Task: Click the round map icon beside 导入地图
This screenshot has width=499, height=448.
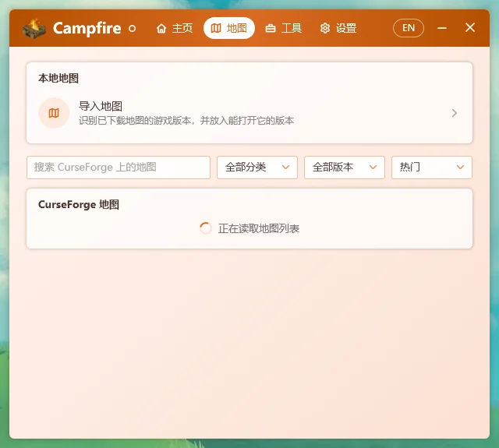Action: (54, 113)
